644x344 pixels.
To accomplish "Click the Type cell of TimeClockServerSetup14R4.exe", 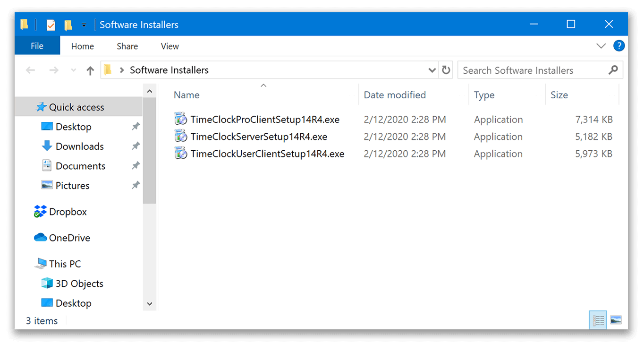I will (498, 137).
